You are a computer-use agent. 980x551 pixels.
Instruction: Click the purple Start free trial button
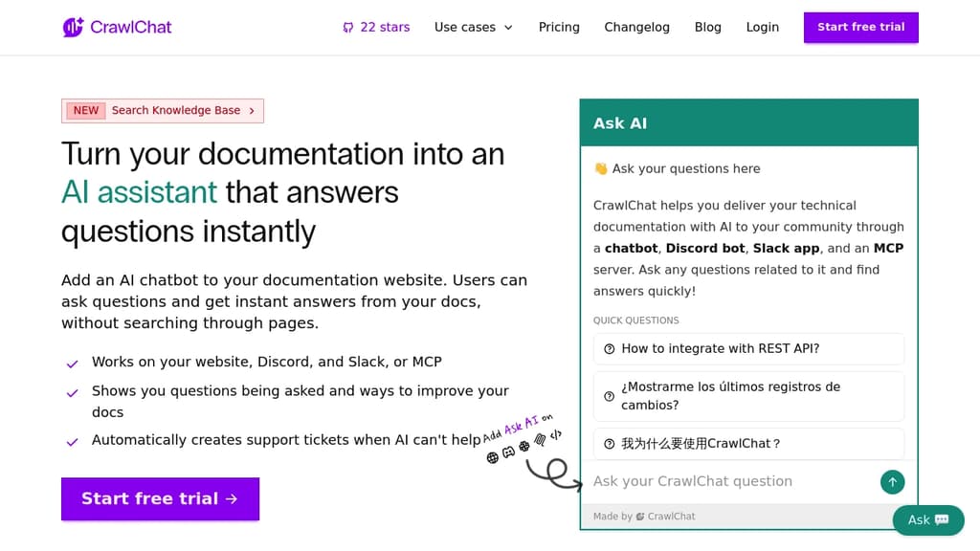[160, 498]
